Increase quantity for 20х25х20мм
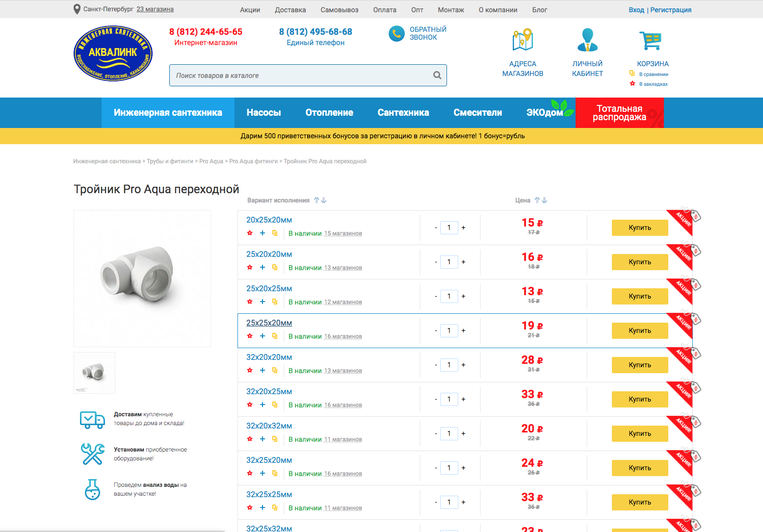763x532 pixels. pos(463,228)
